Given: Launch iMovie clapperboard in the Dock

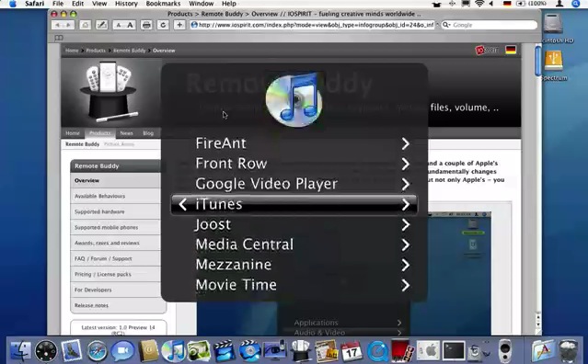Looking at the screenshot, I should [224, 351].
